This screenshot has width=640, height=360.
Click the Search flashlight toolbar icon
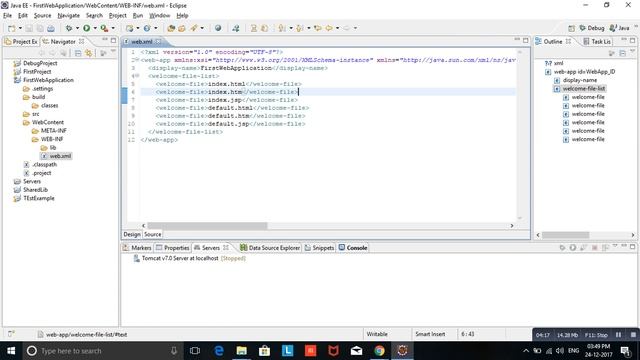coord(194,28)
